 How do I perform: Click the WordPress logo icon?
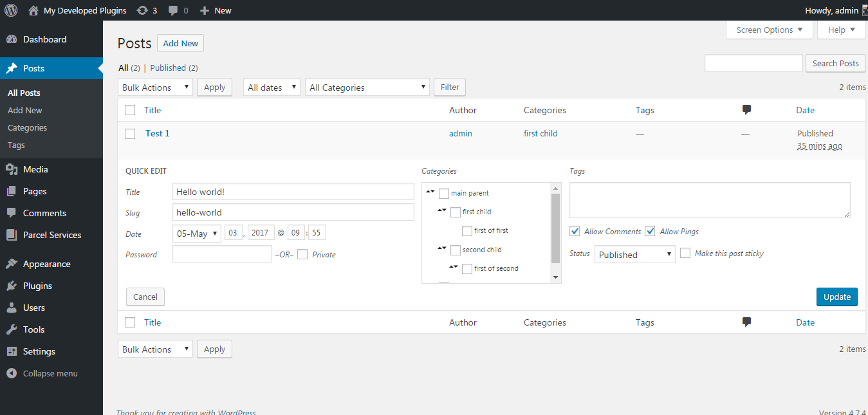tap(11, 10)
